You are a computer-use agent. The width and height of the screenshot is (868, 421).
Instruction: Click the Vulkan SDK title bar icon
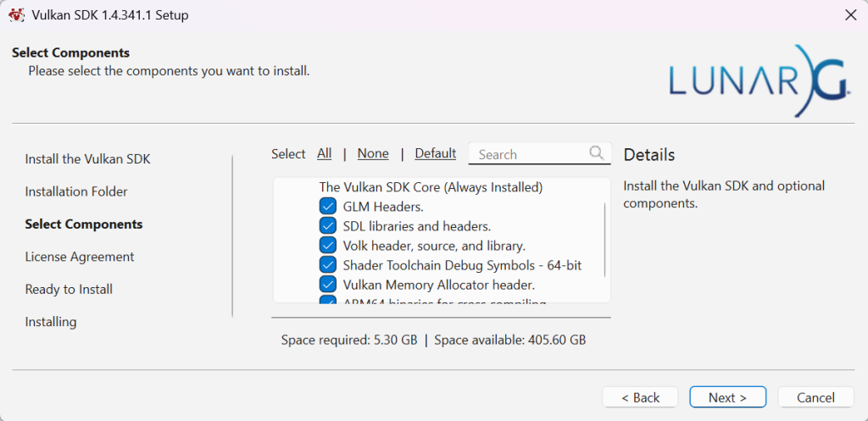[x=15, y=15]
